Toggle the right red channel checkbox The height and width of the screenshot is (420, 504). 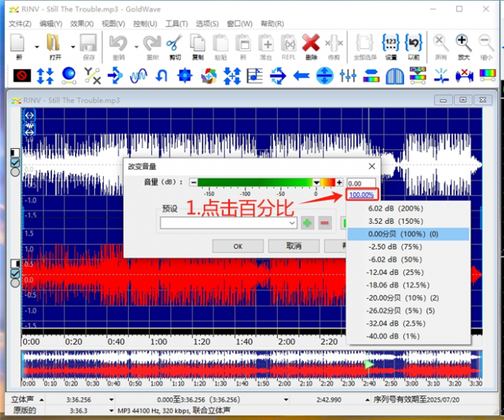[x=15, y=273]
